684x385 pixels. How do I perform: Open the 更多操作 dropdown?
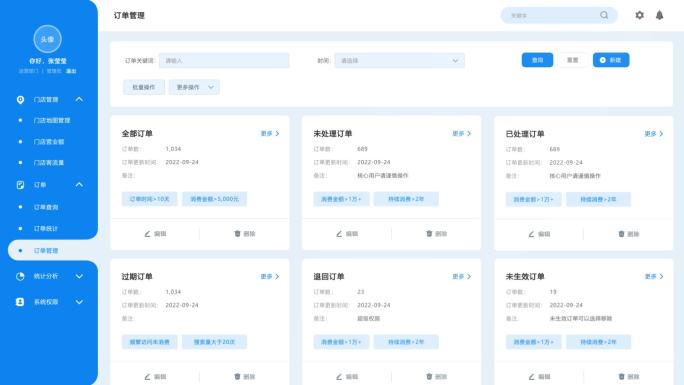pos(194,87)
